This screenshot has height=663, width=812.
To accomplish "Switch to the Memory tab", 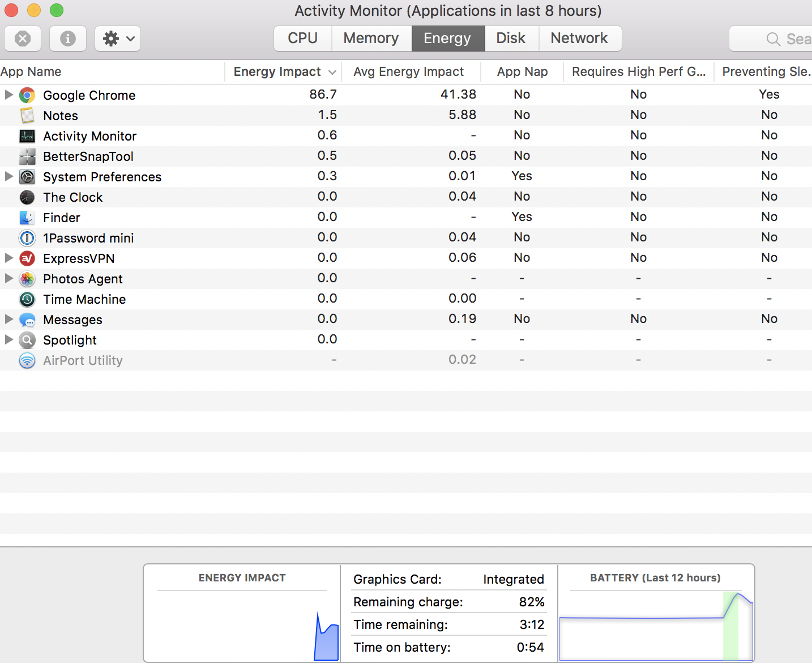I will (371, 39).
